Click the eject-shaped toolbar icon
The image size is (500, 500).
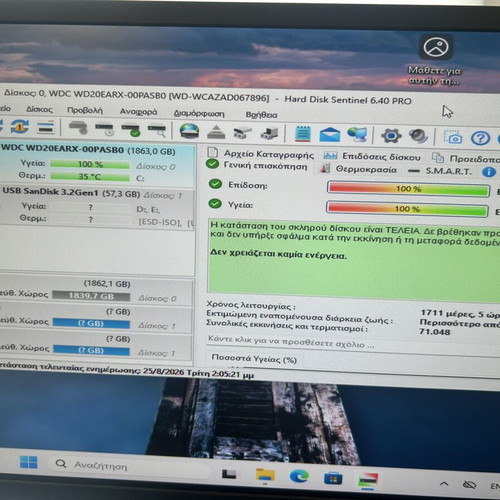point(216,132)
